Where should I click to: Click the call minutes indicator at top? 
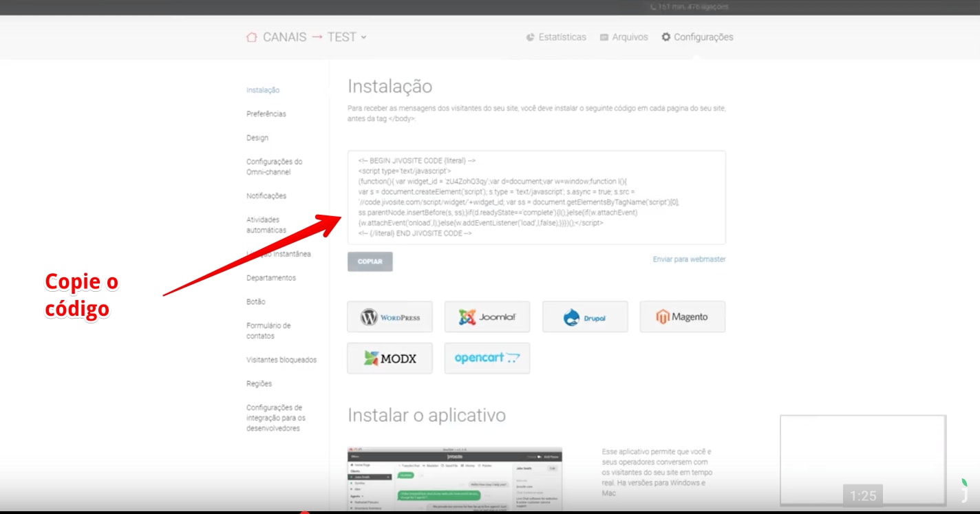[689, 7]
